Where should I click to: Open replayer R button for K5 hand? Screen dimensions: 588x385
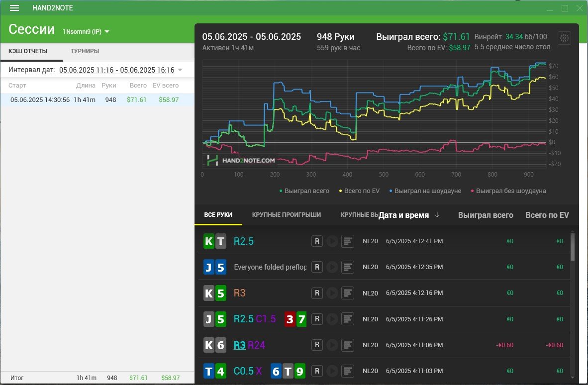[x=317, y=293]
